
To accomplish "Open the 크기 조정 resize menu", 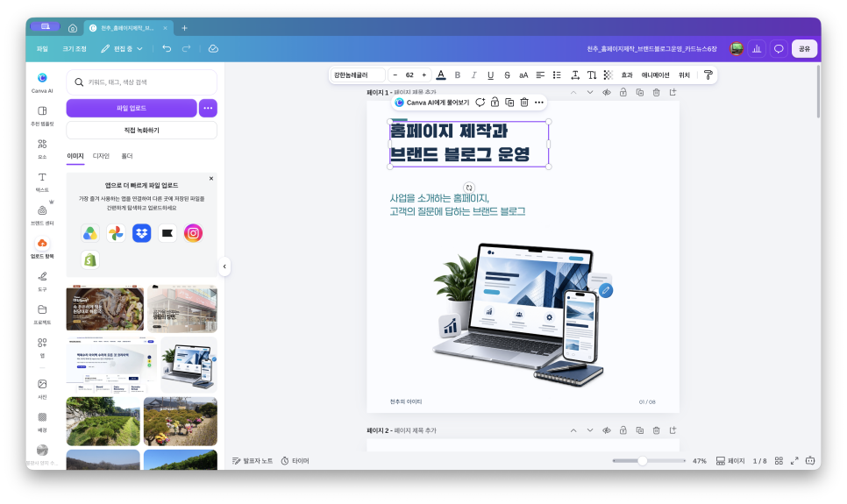I will pyautogui.click(x=75, y=48).
